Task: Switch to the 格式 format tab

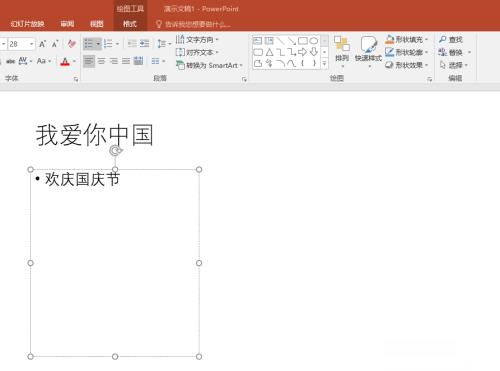Action: [x=130, y=24]
